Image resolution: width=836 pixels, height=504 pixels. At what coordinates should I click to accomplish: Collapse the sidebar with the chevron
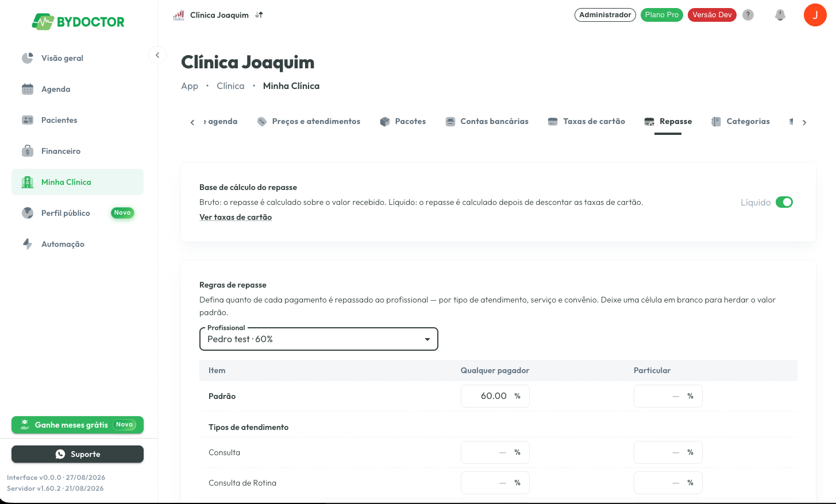[157, 55]
